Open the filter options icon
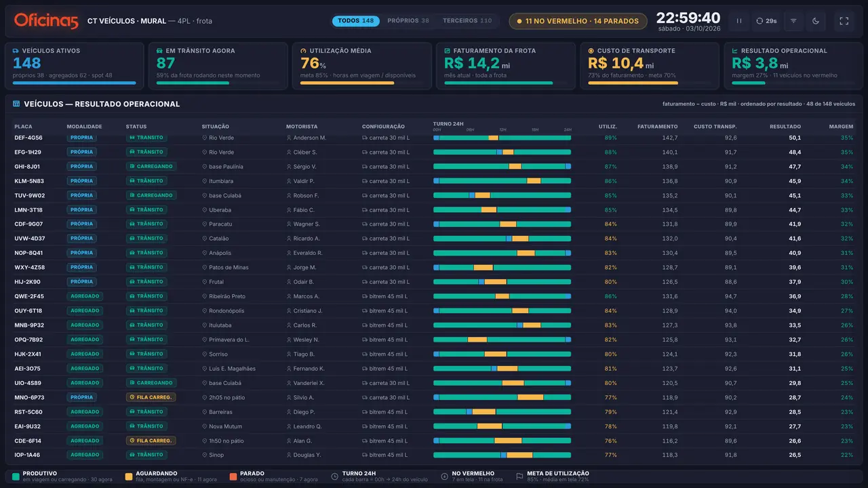This screenshot has height=488, width=868. (x=793, y=21)
